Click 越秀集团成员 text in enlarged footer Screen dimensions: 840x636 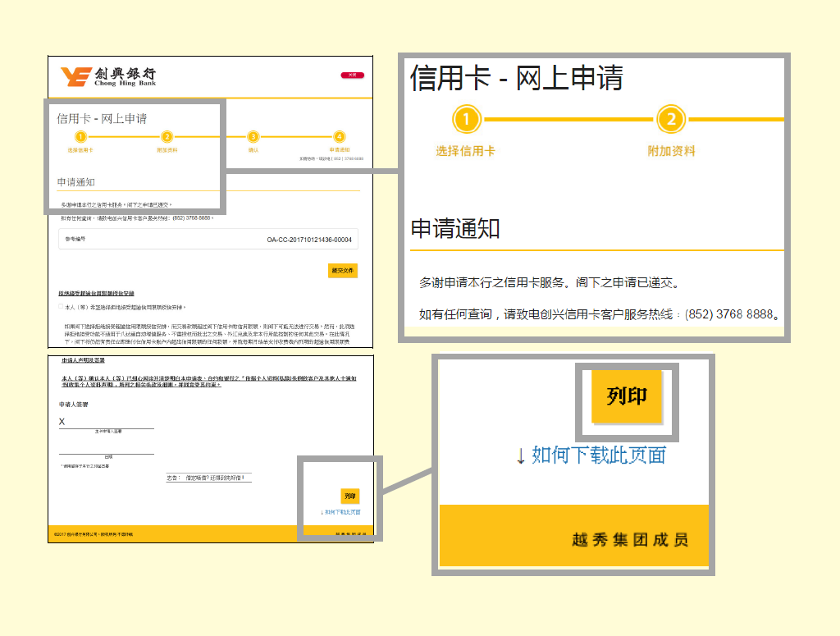[x=629, y=540]
